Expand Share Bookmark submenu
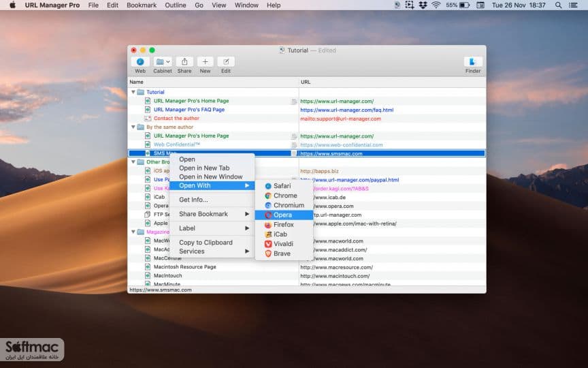This screenshot has width=588, height=368. coord(212,214)
